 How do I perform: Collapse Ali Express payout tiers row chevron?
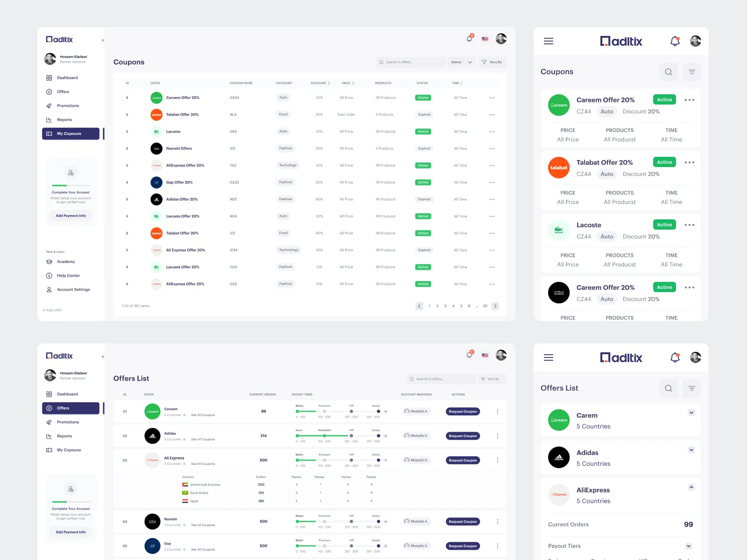pyautogui.click(x=386, y=461)
